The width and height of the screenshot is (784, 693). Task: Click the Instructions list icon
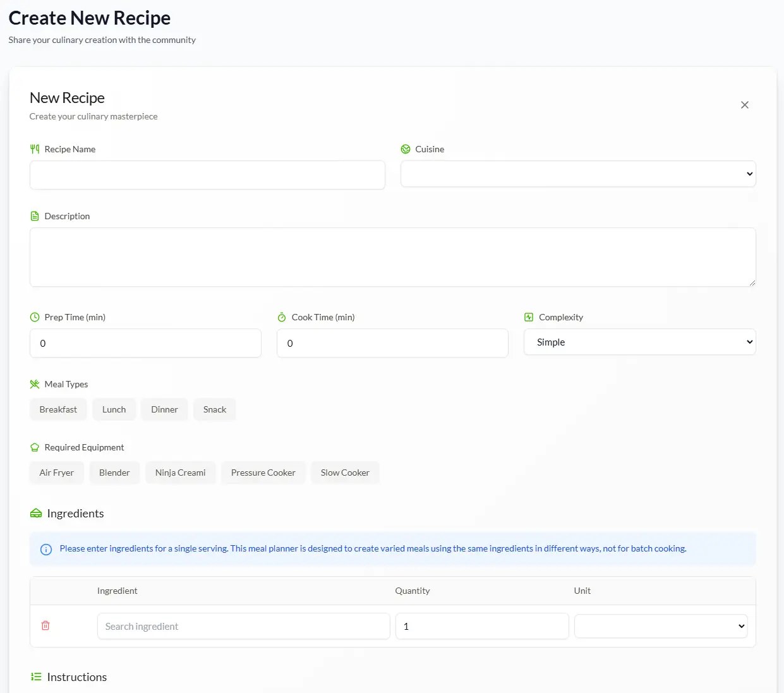[x=36, y=677]
